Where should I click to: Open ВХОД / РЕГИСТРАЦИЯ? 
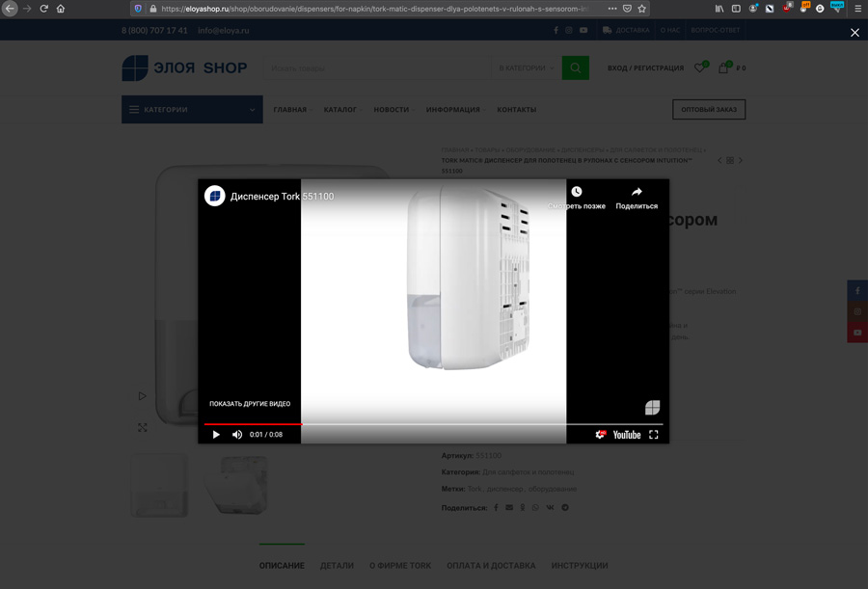(645, 67)
